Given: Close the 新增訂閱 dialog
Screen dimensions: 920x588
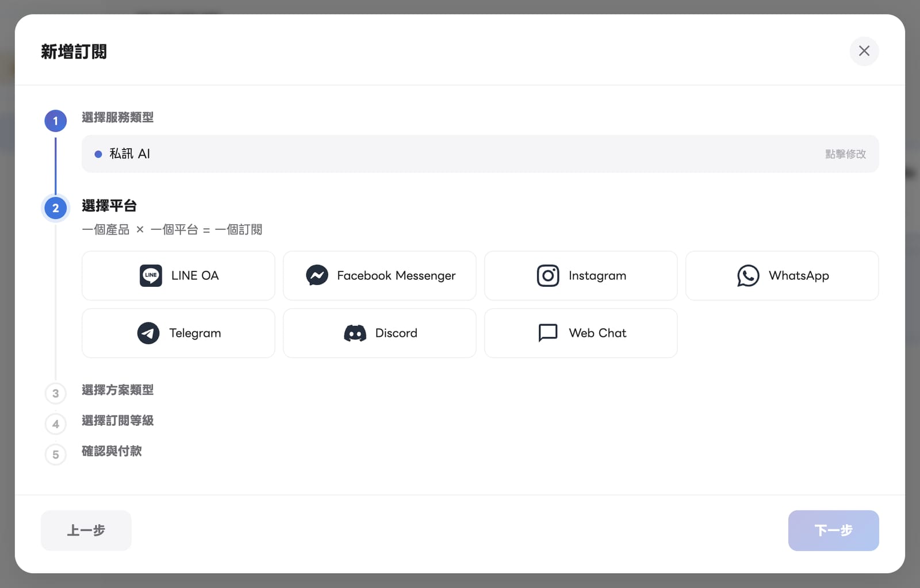Looking at the screenshot, I should (864, 51).
